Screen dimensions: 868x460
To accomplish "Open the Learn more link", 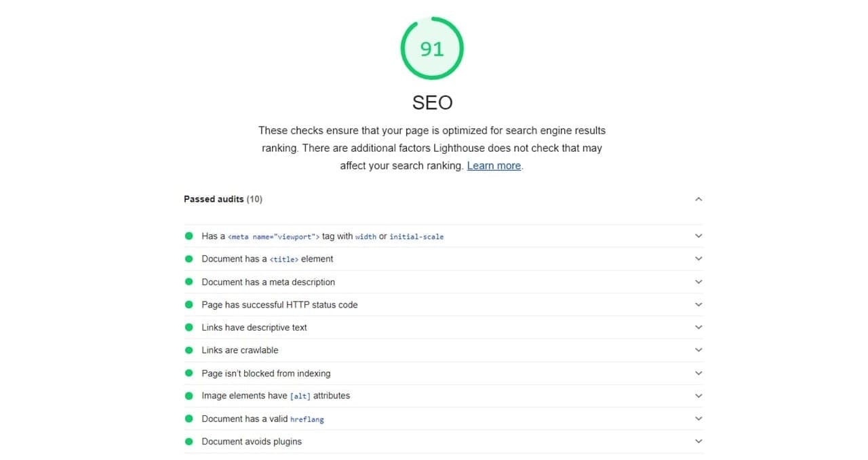I will pos(494,165).
